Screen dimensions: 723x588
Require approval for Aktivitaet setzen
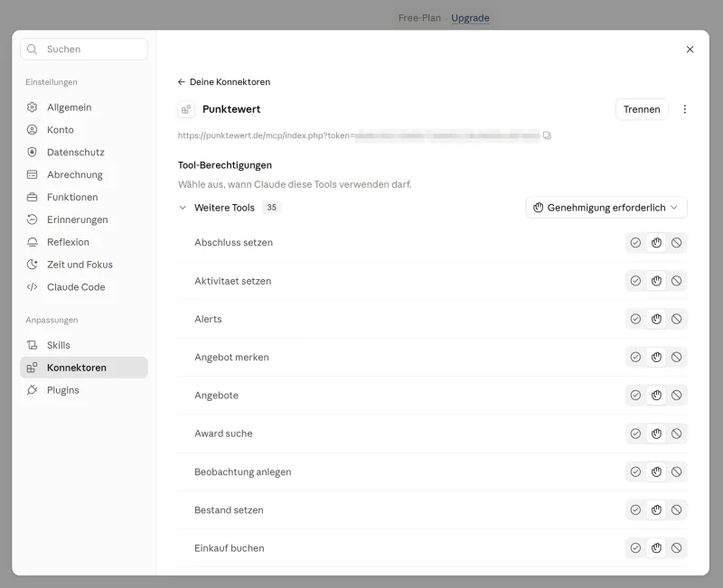[x=656, y=281]
